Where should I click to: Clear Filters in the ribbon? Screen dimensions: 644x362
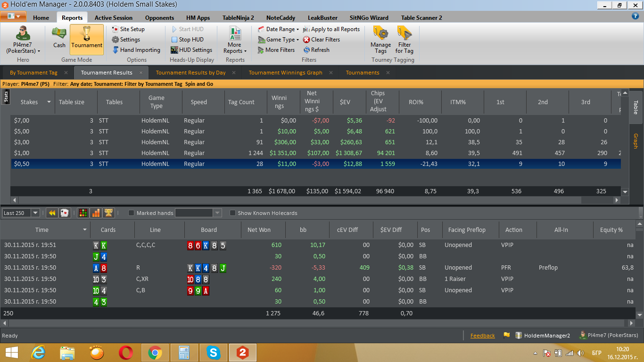pos(322,40)
